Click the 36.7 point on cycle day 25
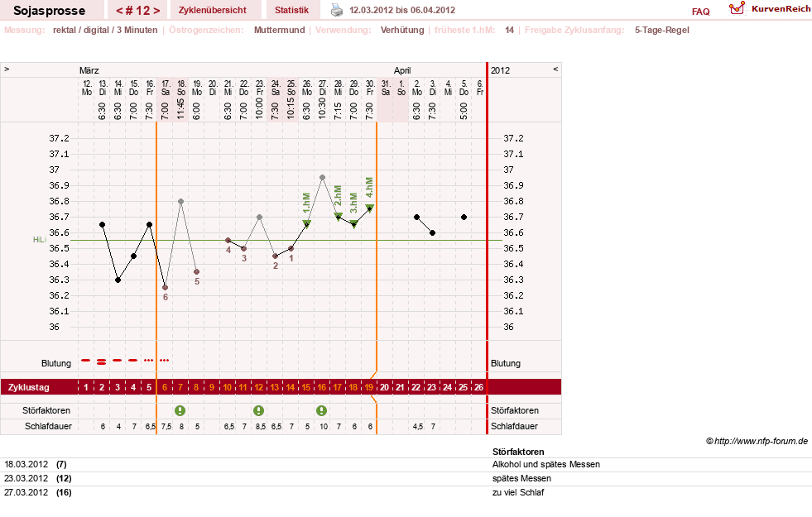This screenshot has height=517, width=812. point(464,217)
